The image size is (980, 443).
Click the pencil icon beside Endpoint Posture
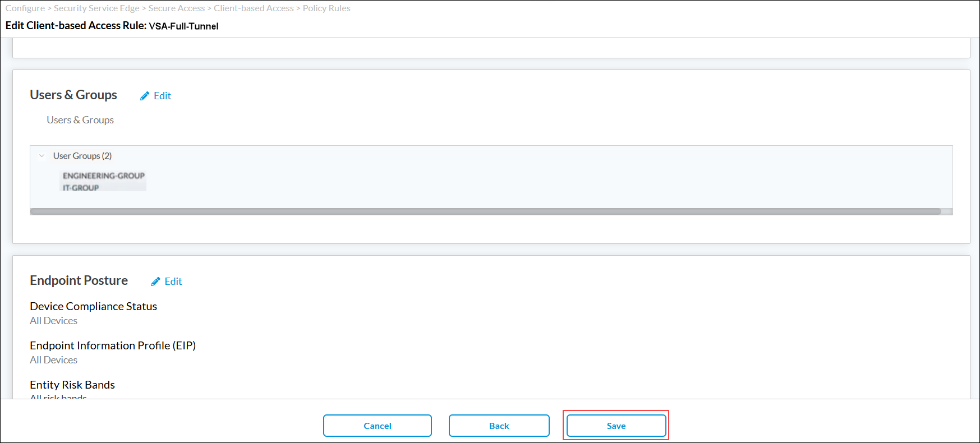click(x=155, y=282)
